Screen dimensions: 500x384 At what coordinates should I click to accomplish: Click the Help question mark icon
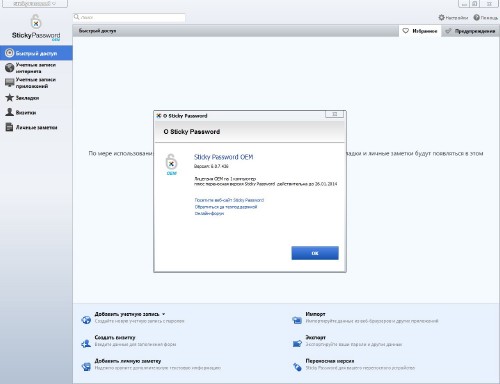(x=476, y=17)
